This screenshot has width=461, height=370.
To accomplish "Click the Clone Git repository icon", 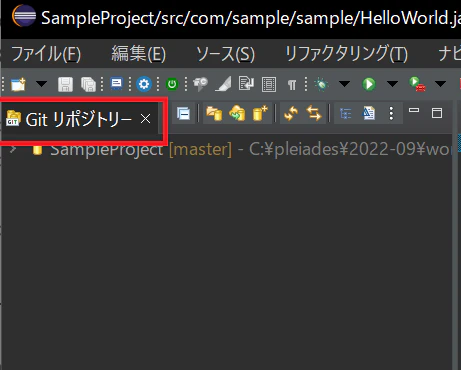I will point(237,113).
